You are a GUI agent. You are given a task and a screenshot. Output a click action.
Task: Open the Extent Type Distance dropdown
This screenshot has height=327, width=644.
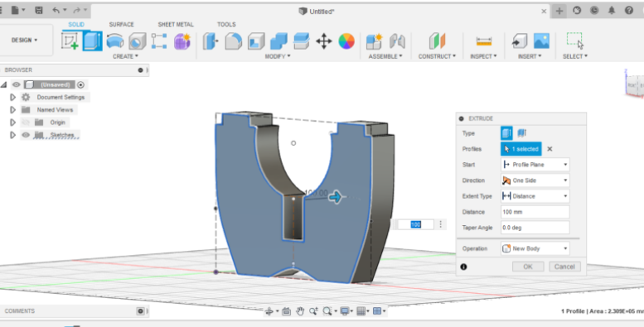535,196
